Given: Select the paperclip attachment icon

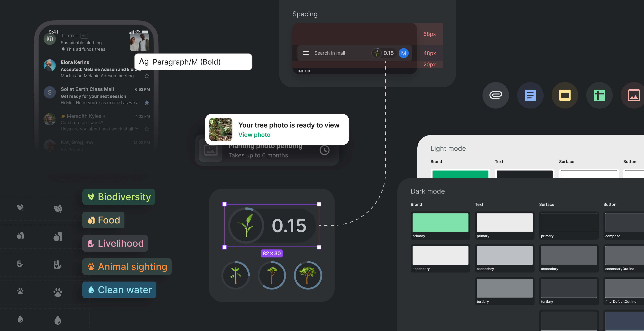Looking at the screenshot, I should (x=495, y=95).
